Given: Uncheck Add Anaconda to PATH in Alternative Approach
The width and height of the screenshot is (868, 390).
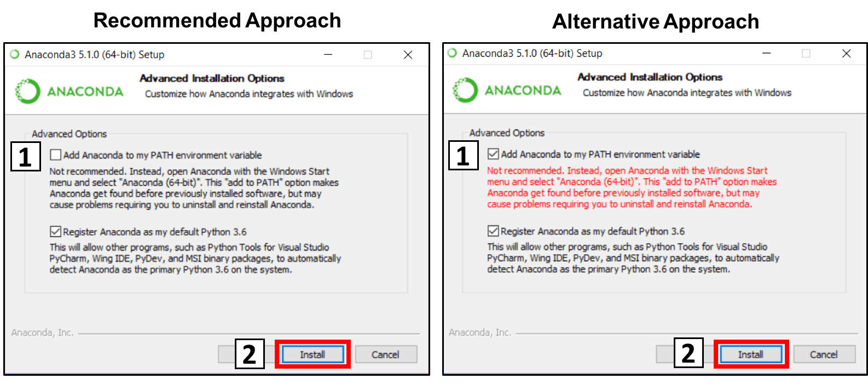Looking at the screenshot, I should pos(493,154).
